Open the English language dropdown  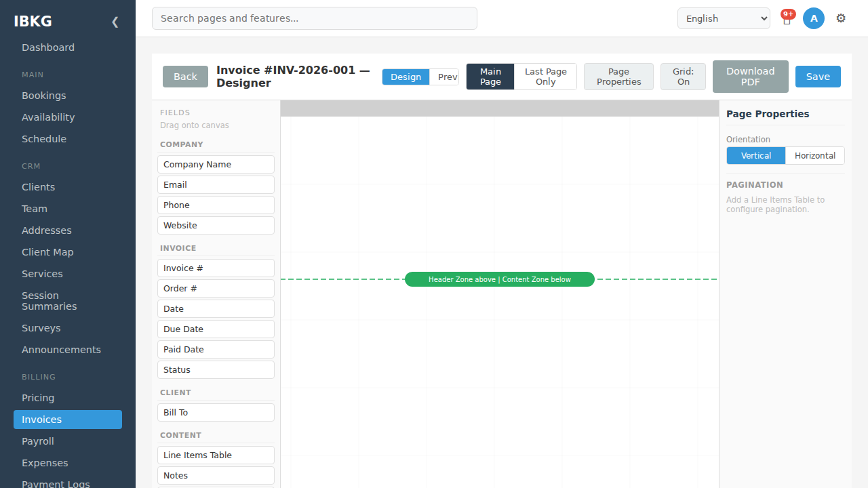tap(724, 18)
